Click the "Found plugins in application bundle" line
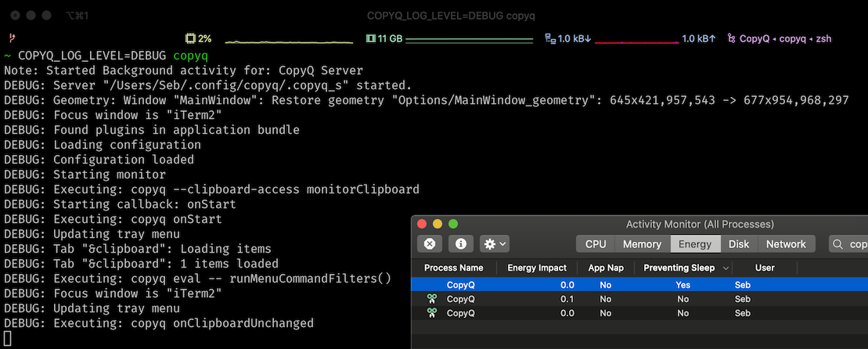868x349 pixels. point(152,130)
